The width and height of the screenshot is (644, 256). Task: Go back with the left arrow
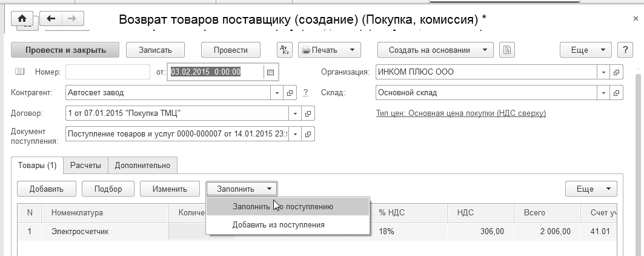point(51,19)
